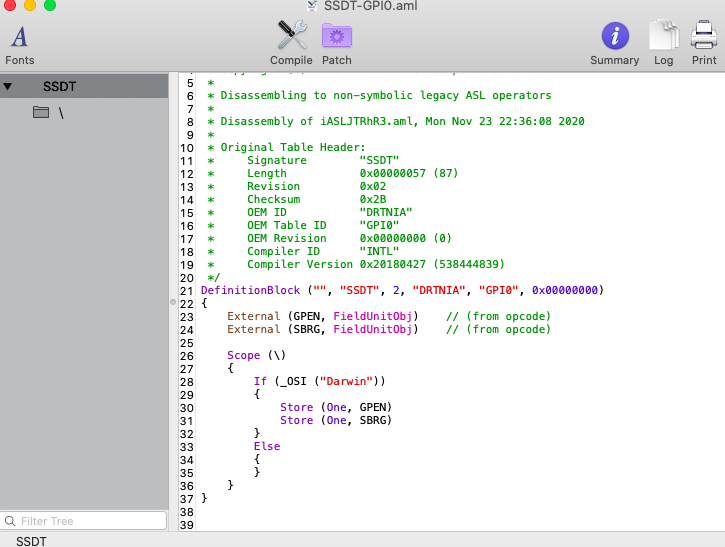Open the Log document icon
The height and width of the screenshot is (547, 725).
pyautogui.click(x=663, y=37)
